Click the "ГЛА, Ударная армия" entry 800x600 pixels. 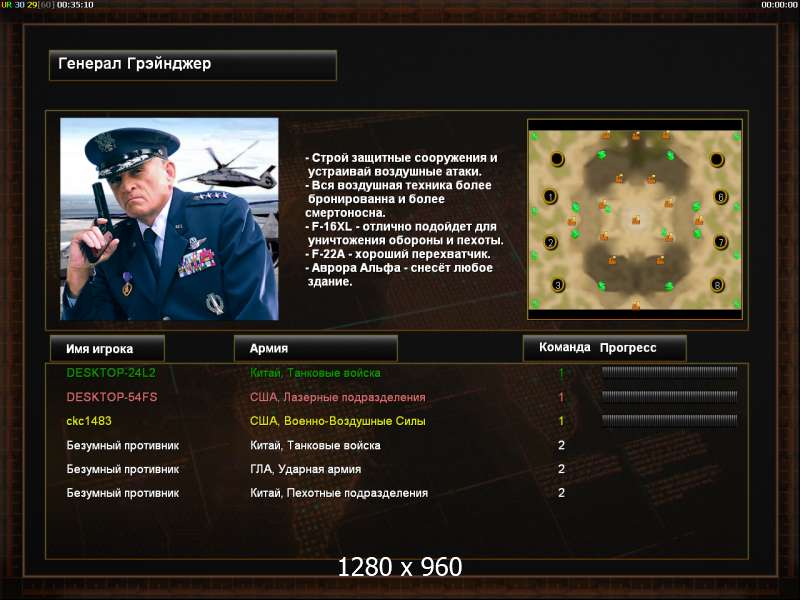click(x=305, y=469)
